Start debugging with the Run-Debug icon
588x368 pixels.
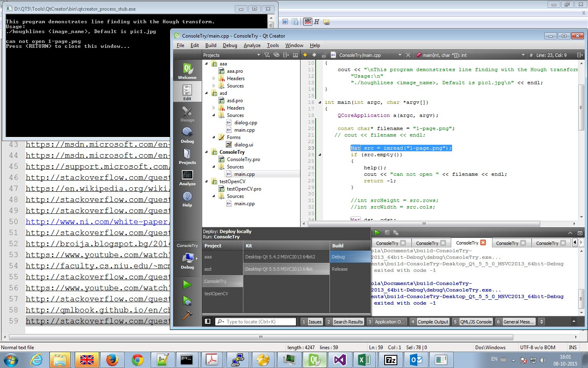(x=187, y=301)
